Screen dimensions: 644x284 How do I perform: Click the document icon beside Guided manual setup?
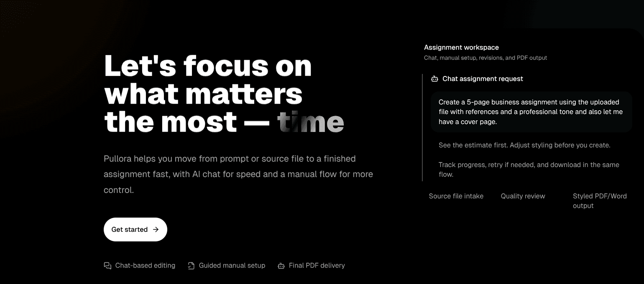click(x=191, y=266)
